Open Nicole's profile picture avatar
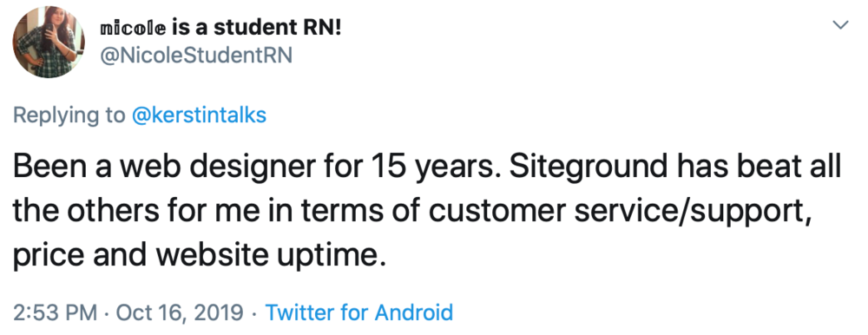The height and width of the screenshot is (335, 868). 49,42
